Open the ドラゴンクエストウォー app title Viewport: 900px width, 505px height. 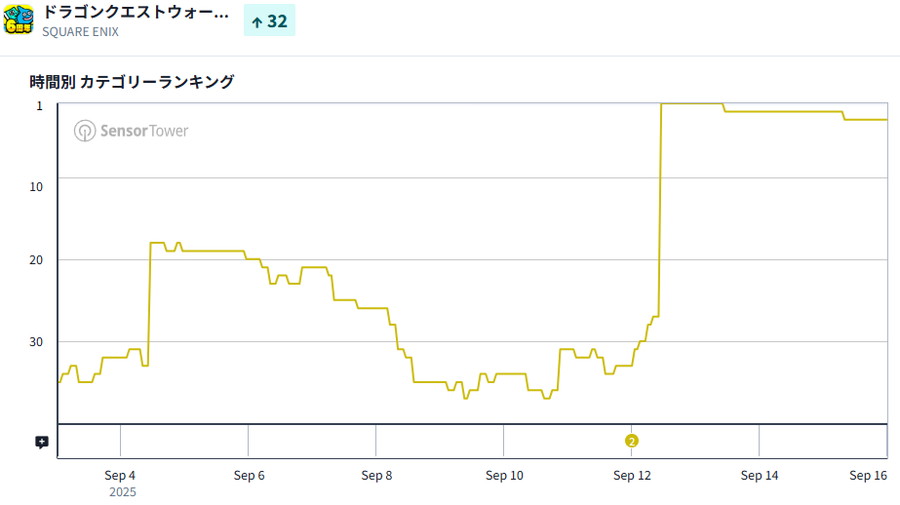[136, 13]
